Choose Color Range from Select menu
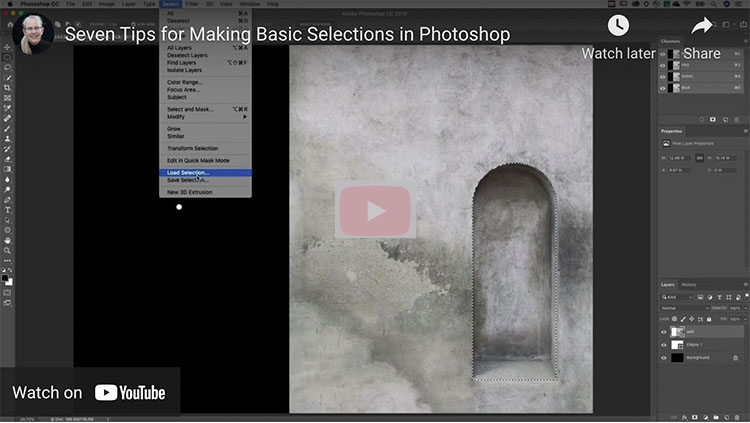The image size is (750, 423). coord(205,82)
